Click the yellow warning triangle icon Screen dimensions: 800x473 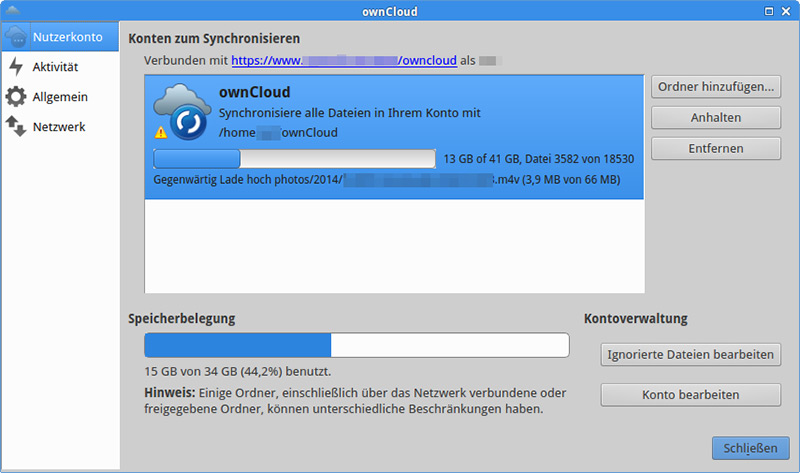(161, 133)
